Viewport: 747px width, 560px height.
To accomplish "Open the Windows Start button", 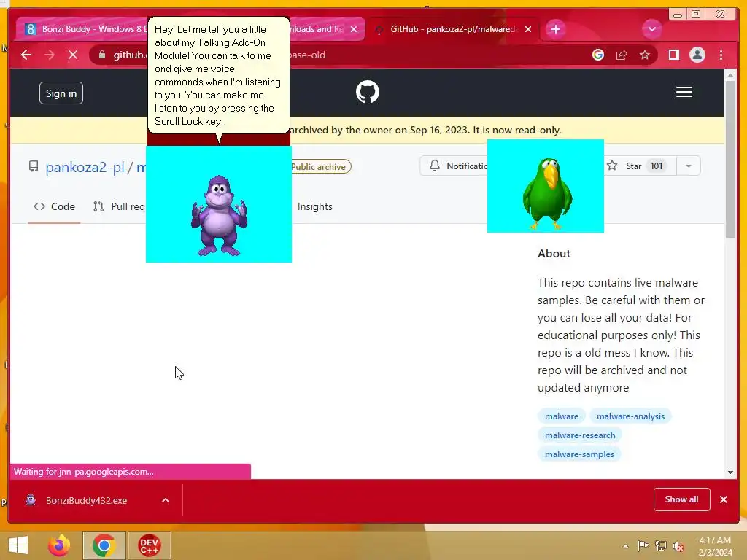I will tap(18, 545).
